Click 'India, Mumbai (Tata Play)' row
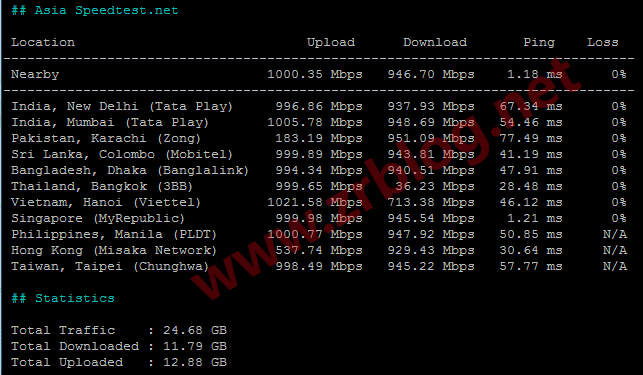The image size is (643, 375). tap(110, 123)
